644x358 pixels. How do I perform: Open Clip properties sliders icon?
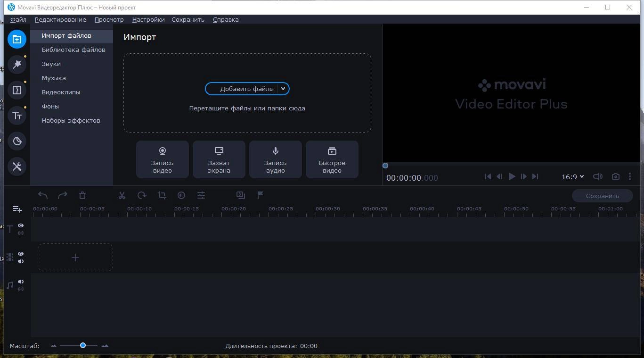pyautogui.click(x=201, y=195)
